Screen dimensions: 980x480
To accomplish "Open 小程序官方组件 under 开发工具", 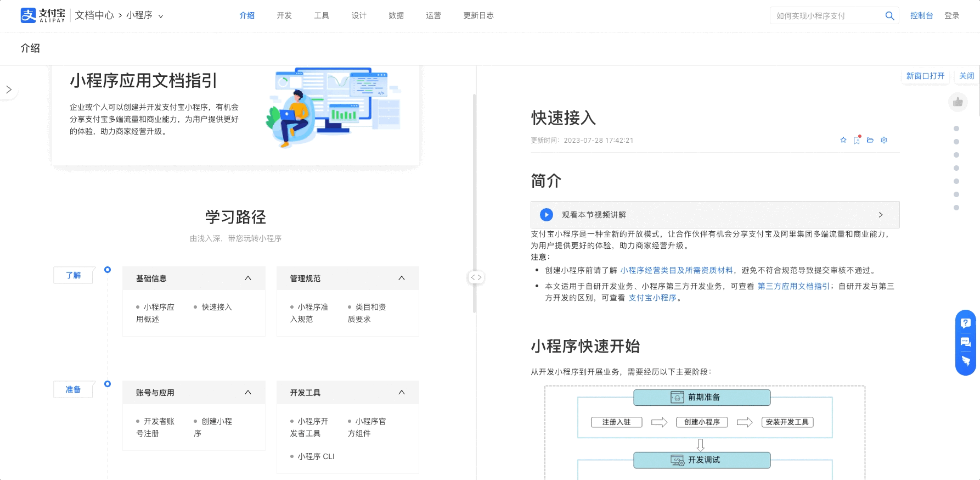I will pos(367,427).
